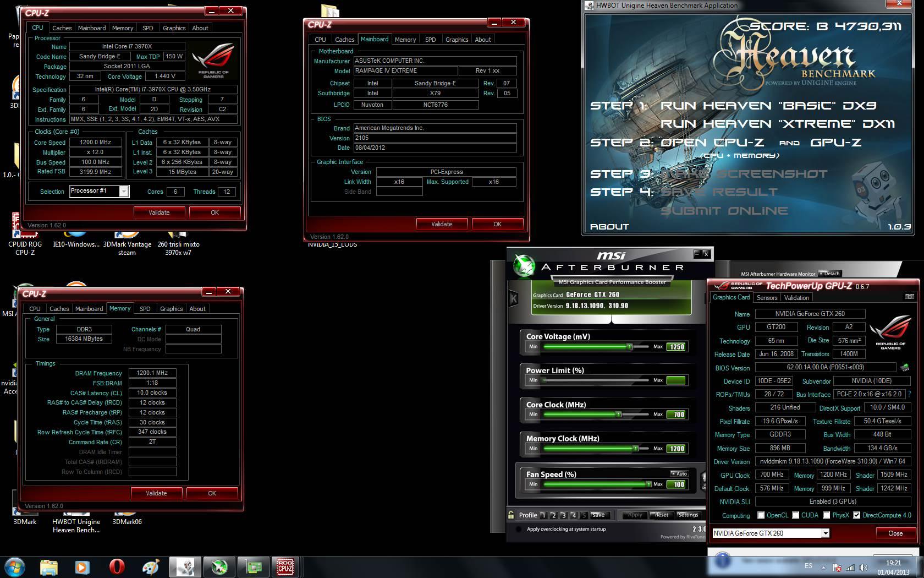The width and height of the screenshot is (924, 578).
Task: Select Afterburner profile slot 1
Action: tap(543, 515)
